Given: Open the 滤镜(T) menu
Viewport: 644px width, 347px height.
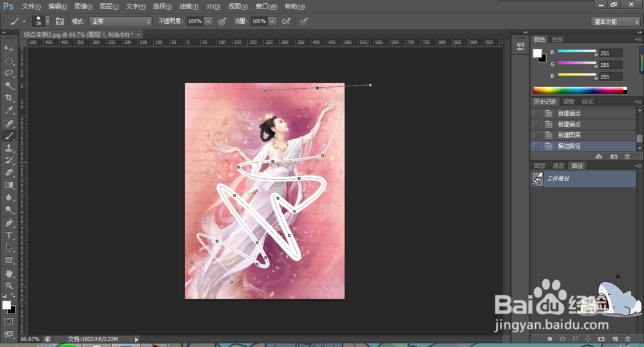Looking at the screenshot, I should tap(189, 6).
